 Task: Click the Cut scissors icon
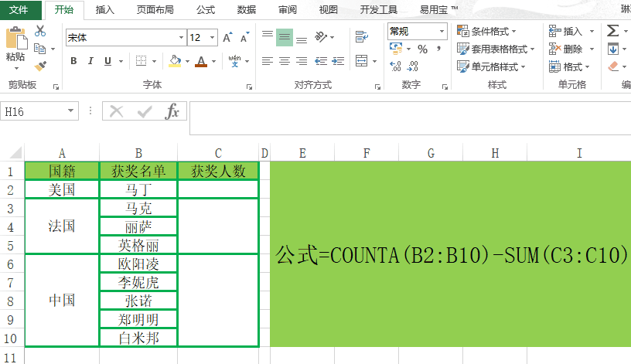point(40,31)
